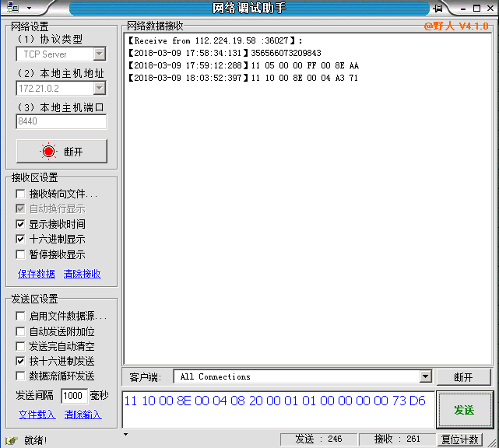Viewport: 499px width, 448px height.
Task: Click the 发送 : 246 counter
Action: click(318, 439)
